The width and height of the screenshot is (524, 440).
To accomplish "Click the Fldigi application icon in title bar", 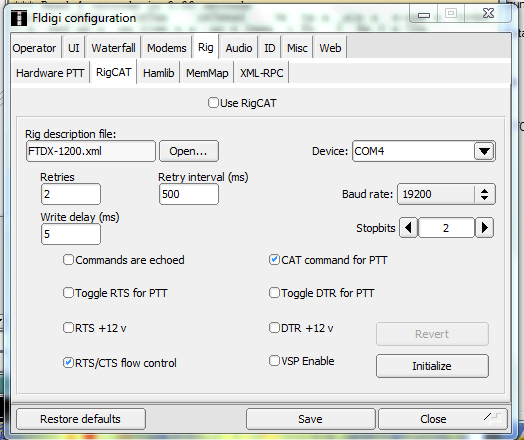I will coord(19,18).
